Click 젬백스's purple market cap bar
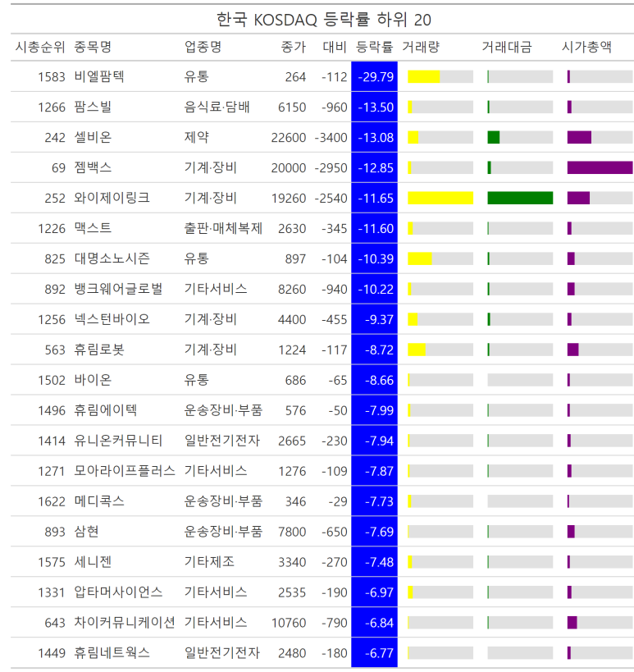This screenshot has height=672, width=634. [600, 167]
